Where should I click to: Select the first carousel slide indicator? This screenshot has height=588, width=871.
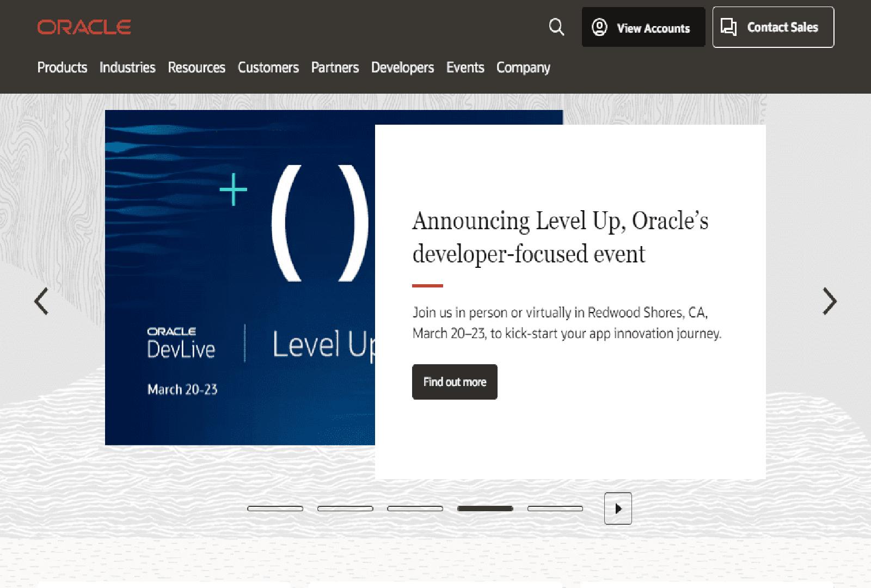tap(274, 509)
